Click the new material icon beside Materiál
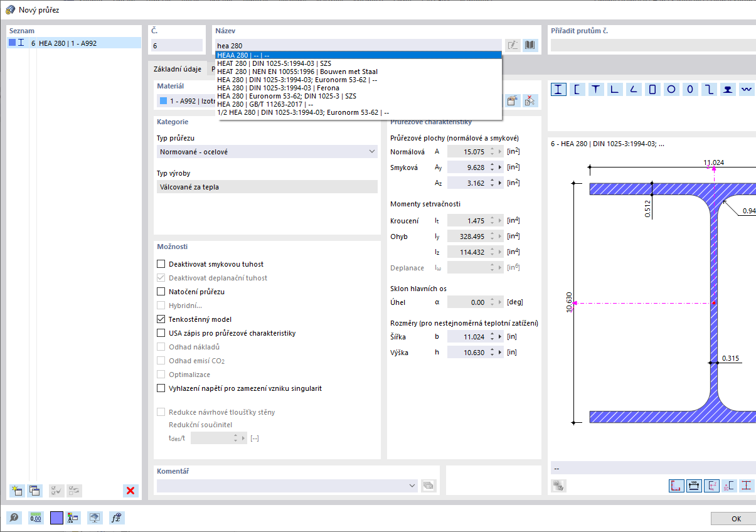This screenshot has height=532, width=756. 513,100
